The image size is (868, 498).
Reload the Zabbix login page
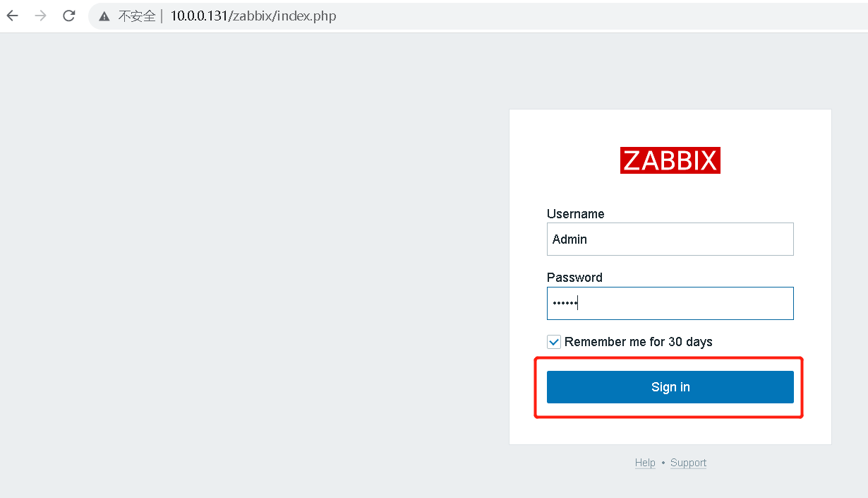point(69,16)
